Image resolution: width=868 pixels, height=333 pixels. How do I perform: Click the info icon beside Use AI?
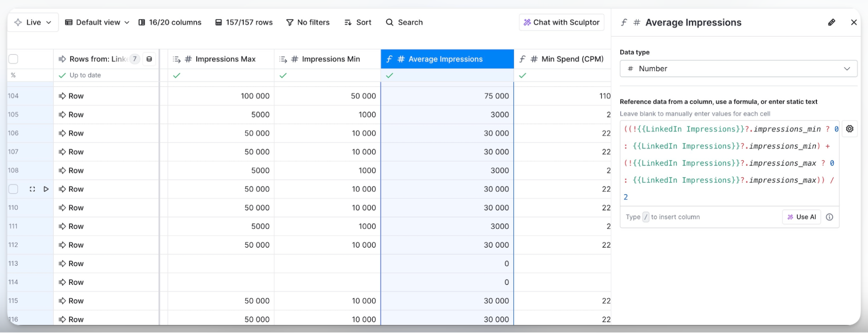[829, 217]
